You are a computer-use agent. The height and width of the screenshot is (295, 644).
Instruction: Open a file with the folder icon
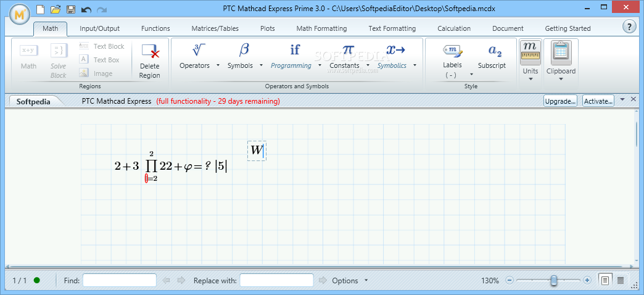coord(56,9)
